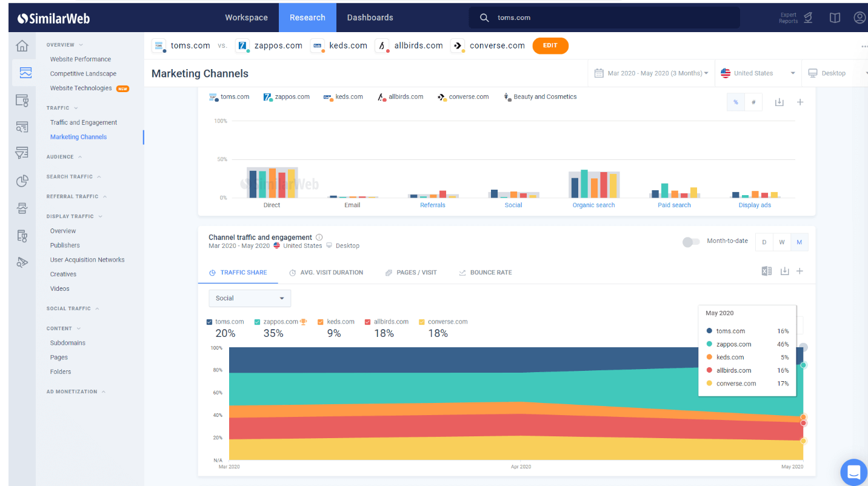
Task: Open the Workspace top menu
Action: click(x=246, y=18)
